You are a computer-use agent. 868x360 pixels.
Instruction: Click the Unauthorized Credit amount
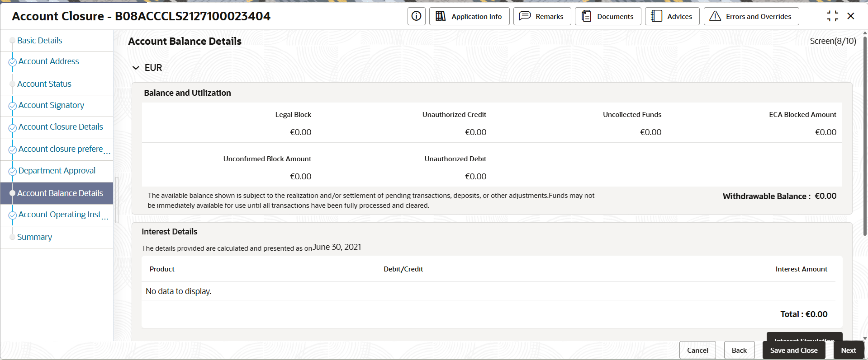point(476,132)
